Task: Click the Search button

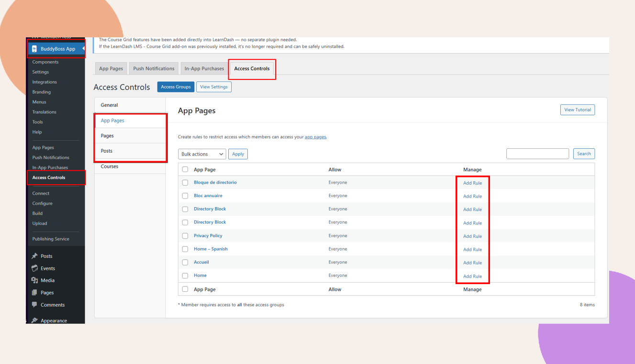Action: pyautogui.click(x=584, y=154)
